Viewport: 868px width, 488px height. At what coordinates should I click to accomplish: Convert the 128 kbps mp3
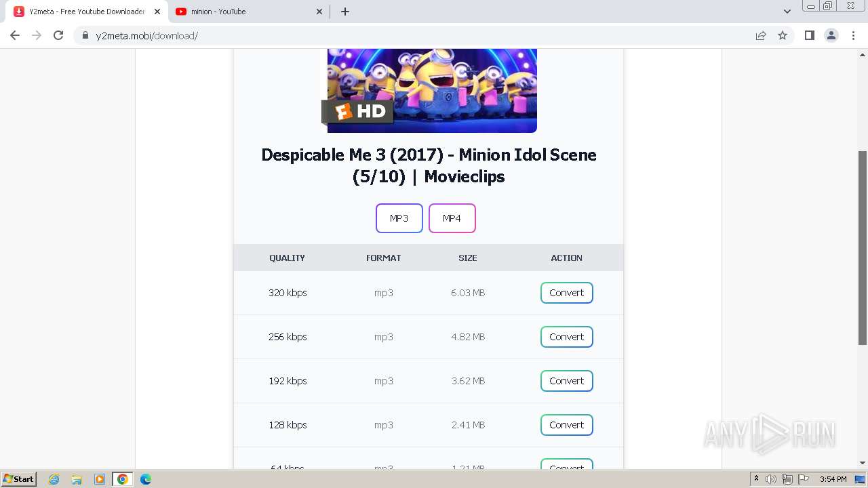coord(567,425)
